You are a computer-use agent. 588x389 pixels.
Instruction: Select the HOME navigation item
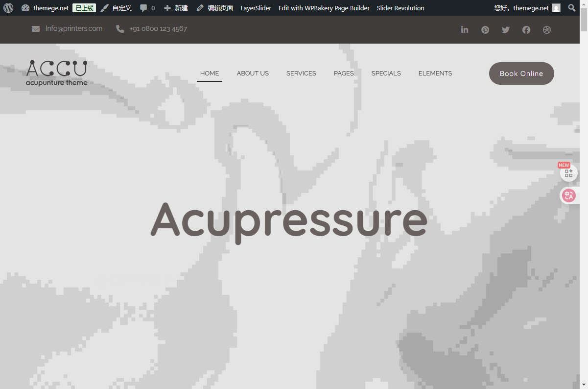[210, 73]
